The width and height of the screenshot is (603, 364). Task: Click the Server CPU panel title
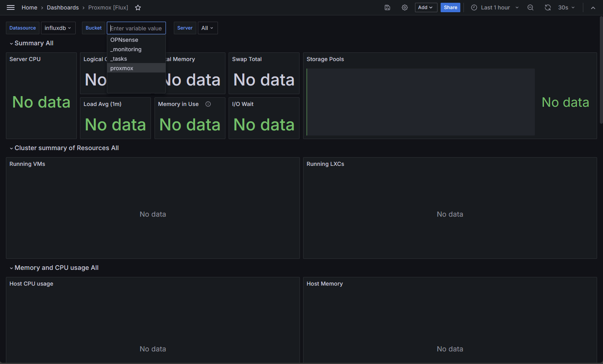pyautogui.click(x=25, y=59)
